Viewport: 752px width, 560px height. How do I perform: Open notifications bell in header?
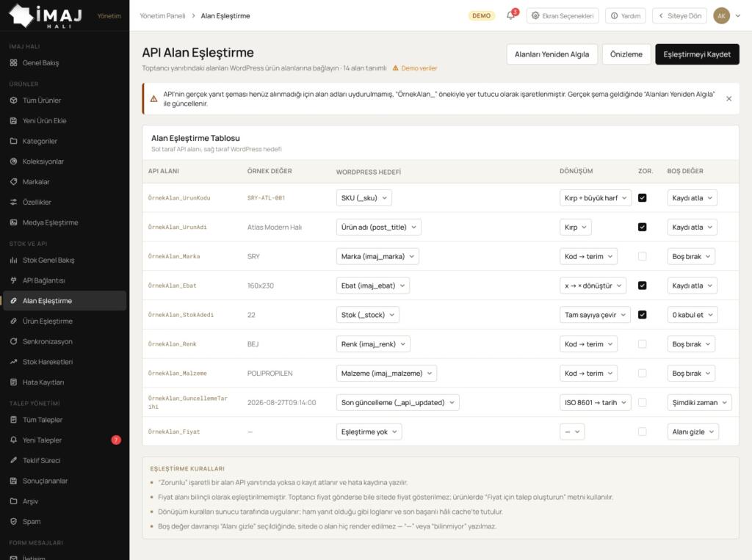pos(511,15)
